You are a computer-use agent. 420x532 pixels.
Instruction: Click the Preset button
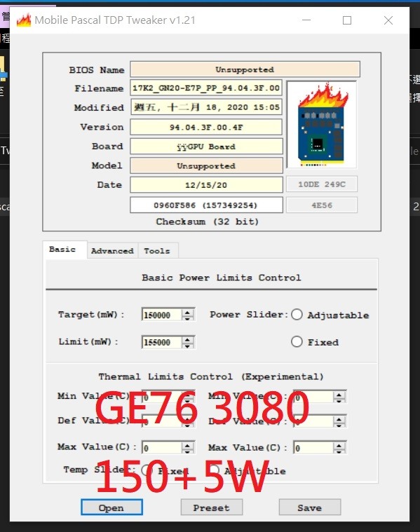coord(212,507)
